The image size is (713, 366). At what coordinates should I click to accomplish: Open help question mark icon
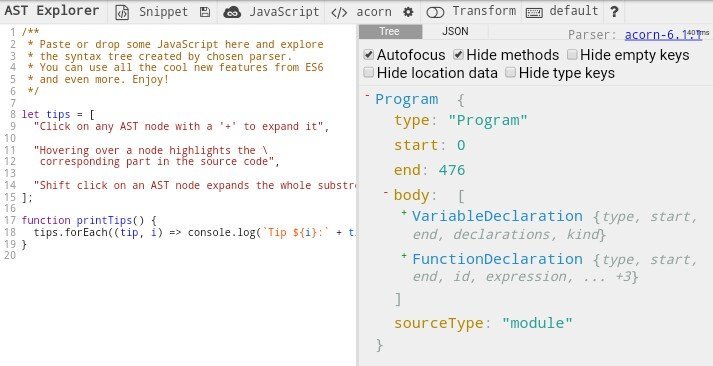(x=614, y=12)
